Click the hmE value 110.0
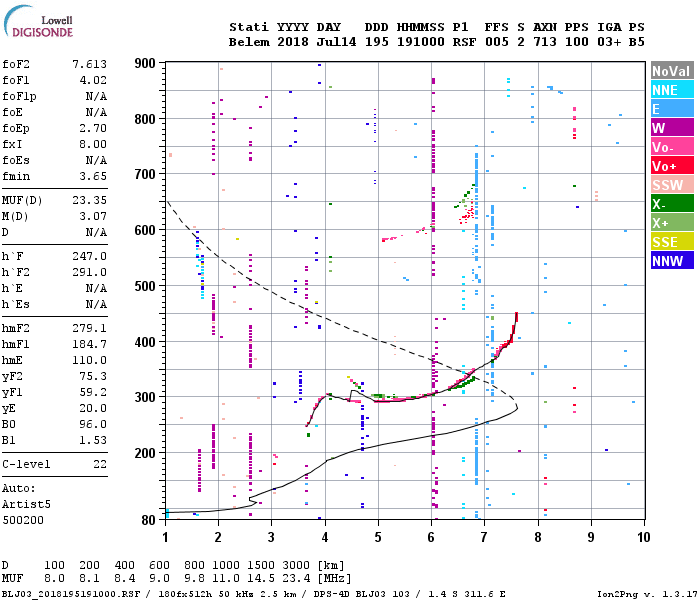This screenshot has width=700, height=600. point(89,360)
